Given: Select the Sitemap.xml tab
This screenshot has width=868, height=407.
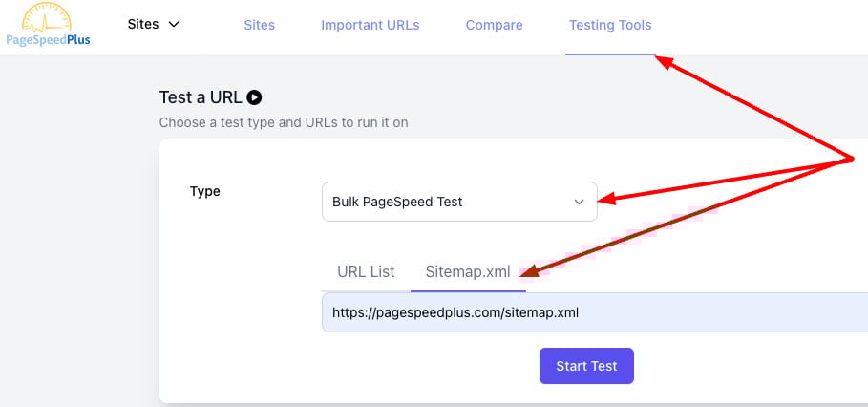Looking at the screenshot, I should (x=468, y=271).
